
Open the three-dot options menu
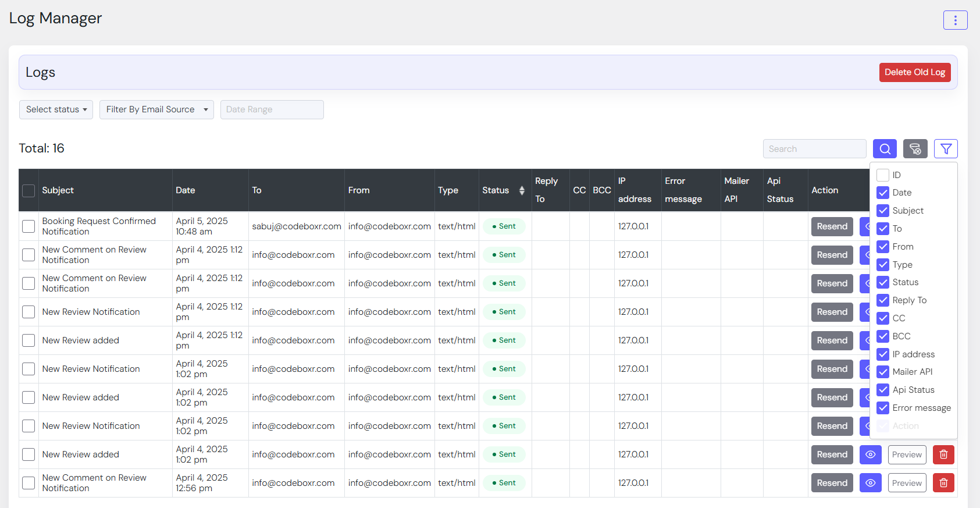[x=955, y=20]
